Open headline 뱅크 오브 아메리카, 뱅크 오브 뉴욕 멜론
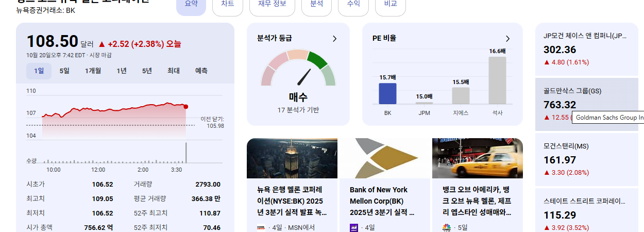This screenshot has width=644, height=232. (x=478, y=201)
